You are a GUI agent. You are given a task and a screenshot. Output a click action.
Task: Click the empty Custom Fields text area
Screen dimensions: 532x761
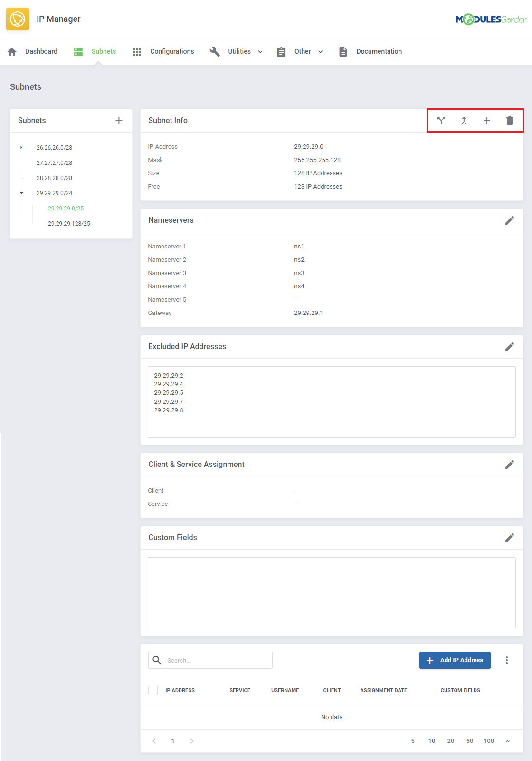[x=332, y=593]
